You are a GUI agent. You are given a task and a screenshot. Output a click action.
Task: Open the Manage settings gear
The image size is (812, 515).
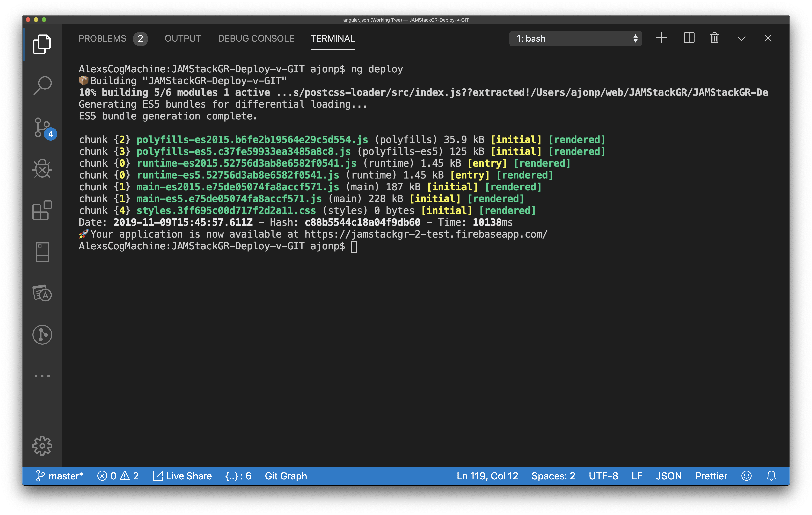tap(42, 445)
